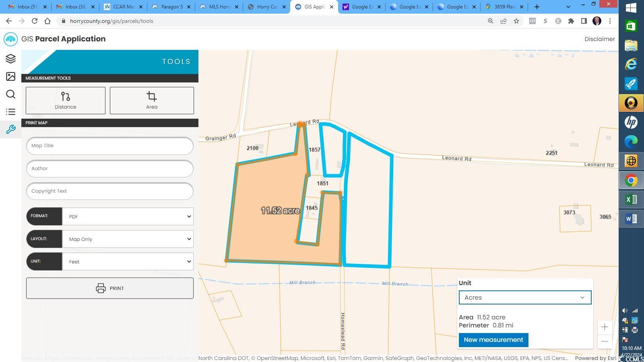Viewport: 644px width, 362px height.
Task: Open the Search panel magnifier icon
Action: pos(10,94)
